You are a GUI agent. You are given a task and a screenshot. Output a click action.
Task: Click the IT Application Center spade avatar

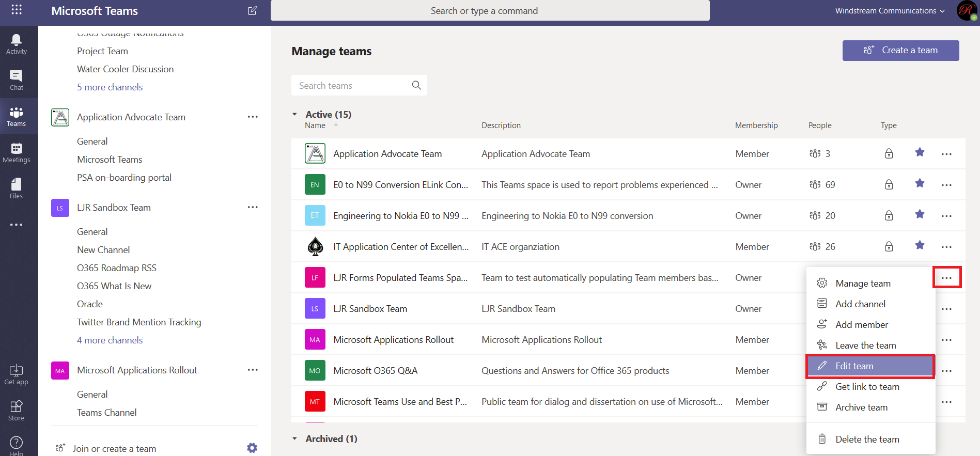click(x=315, y=246)
